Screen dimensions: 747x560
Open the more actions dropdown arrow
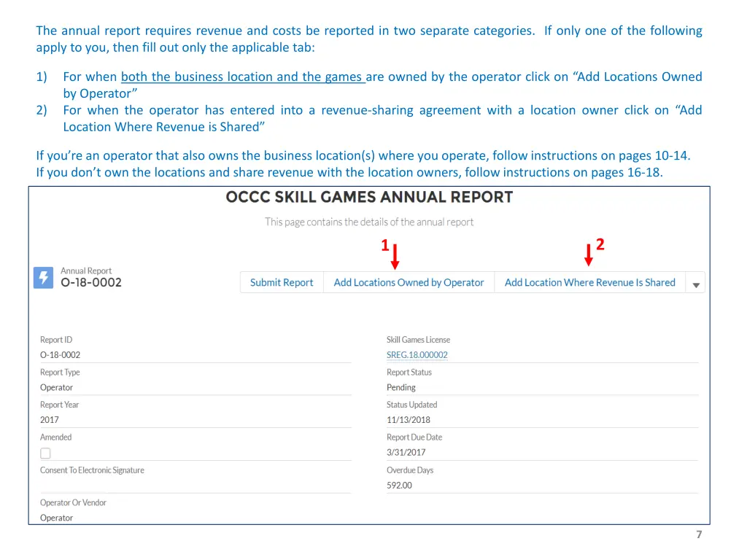(695, 284)
